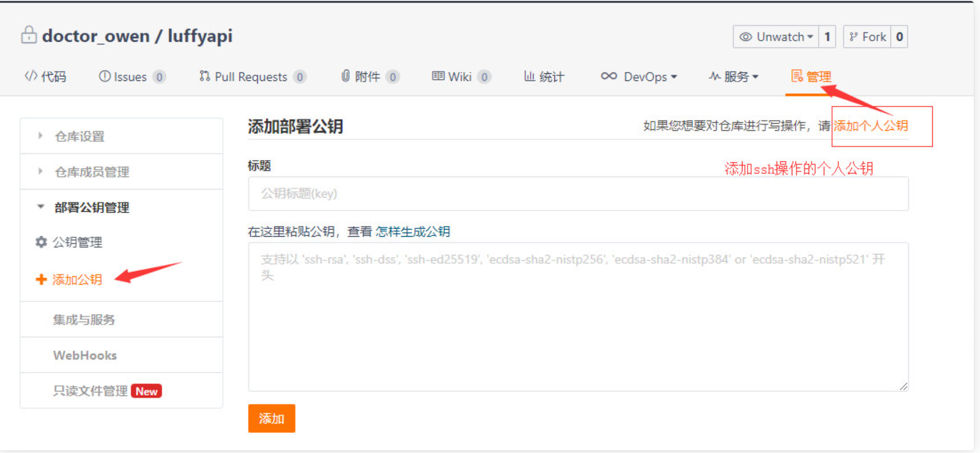Switch to the Issues tab
980x453 pixels.
coord(132,76)
